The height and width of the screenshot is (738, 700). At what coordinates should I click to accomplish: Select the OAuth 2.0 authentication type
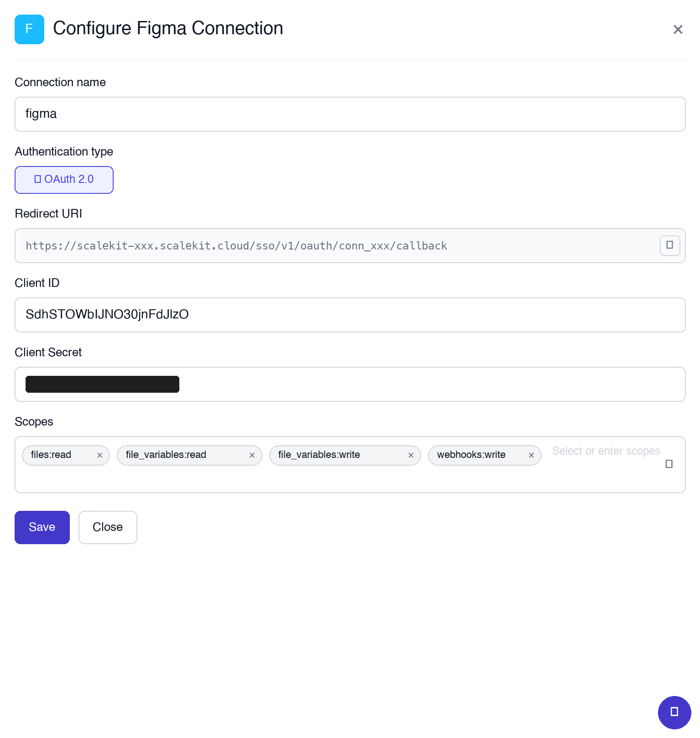tap(64, 180)
